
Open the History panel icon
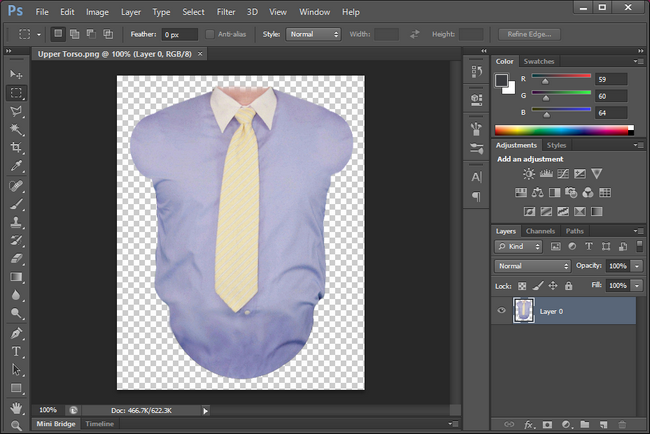[x=477, y=72]
